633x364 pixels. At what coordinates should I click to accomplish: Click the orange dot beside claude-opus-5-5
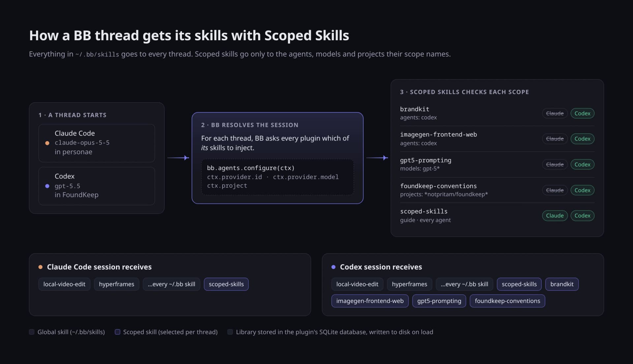(47, 143)
